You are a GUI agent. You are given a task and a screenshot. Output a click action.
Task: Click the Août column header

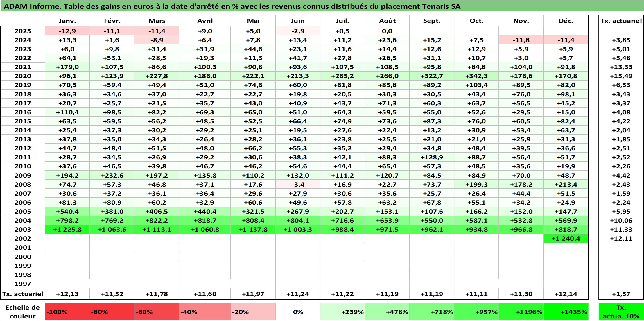pos(387,21)
